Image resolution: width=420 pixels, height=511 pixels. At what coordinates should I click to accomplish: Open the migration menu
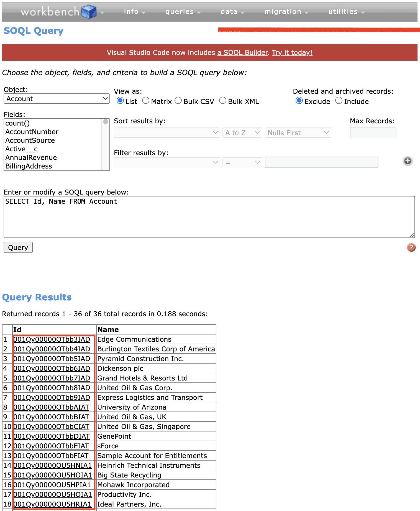coord(286,12)
